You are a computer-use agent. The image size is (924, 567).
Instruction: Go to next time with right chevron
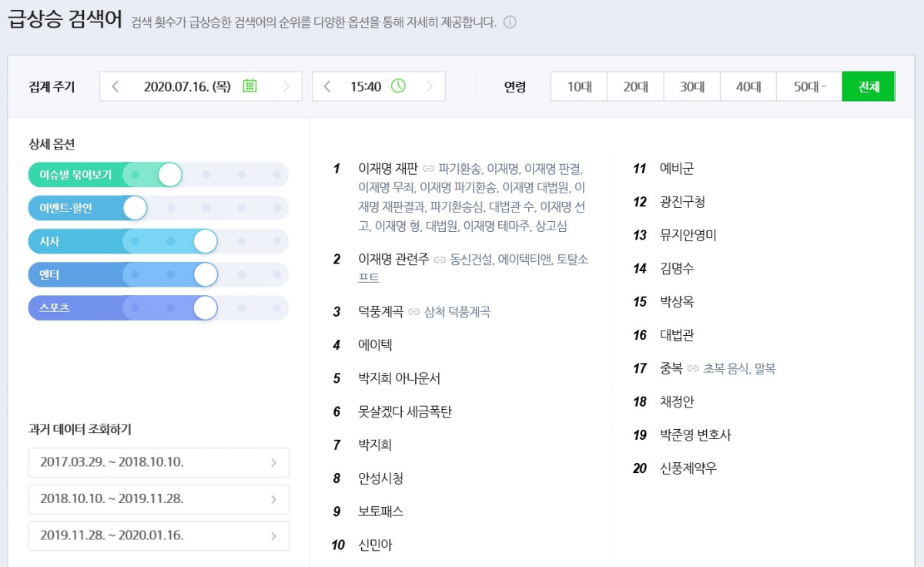pyautogui.click(x=431, y=86)
